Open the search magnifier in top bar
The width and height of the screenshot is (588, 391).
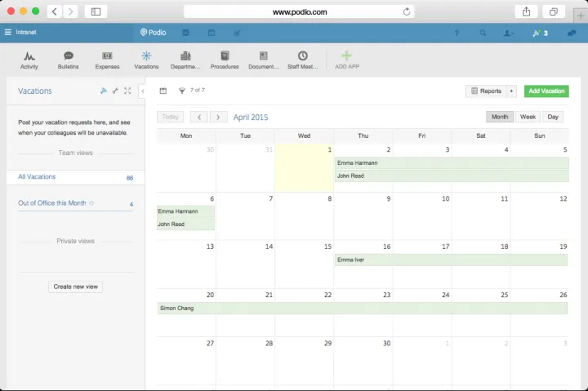pyautogui.click(x=483, y=33)
